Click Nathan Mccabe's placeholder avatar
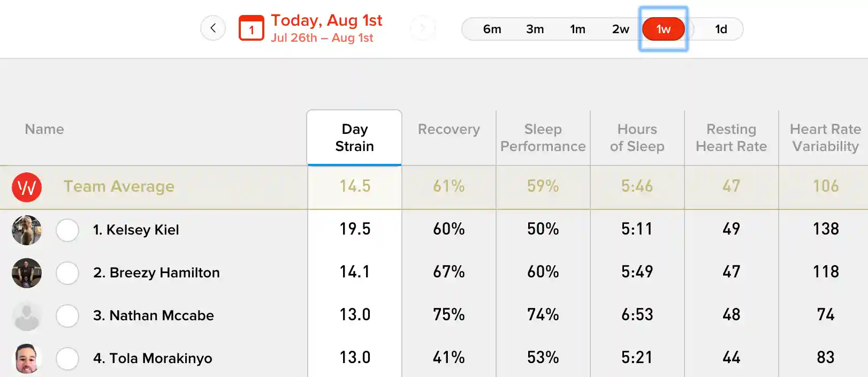Viewport: 868px width, 377px height. coord(27,316)
